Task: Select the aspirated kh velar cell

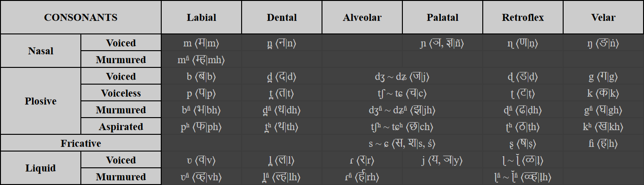Action: pos(604,126)
